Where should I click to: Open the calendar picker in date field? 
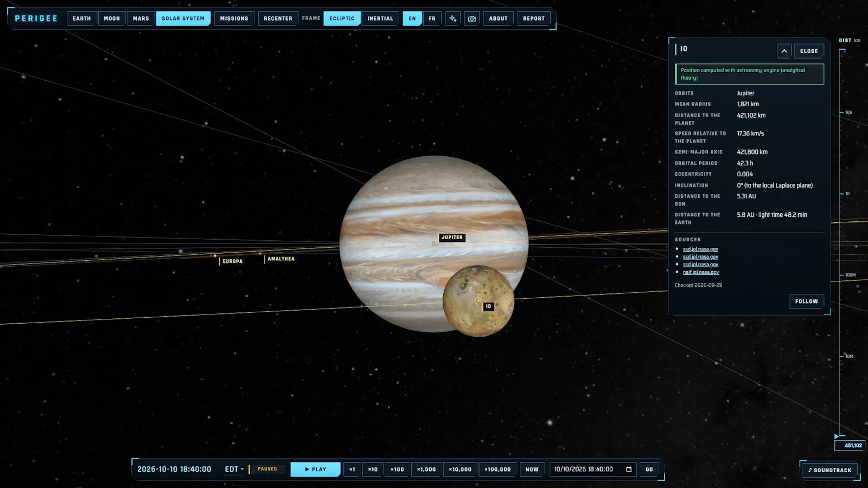coord(629,470)
